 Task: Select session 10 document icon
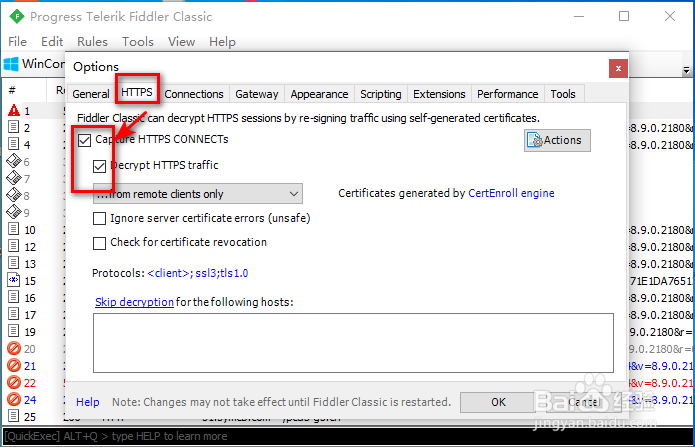tap(14, 229)
